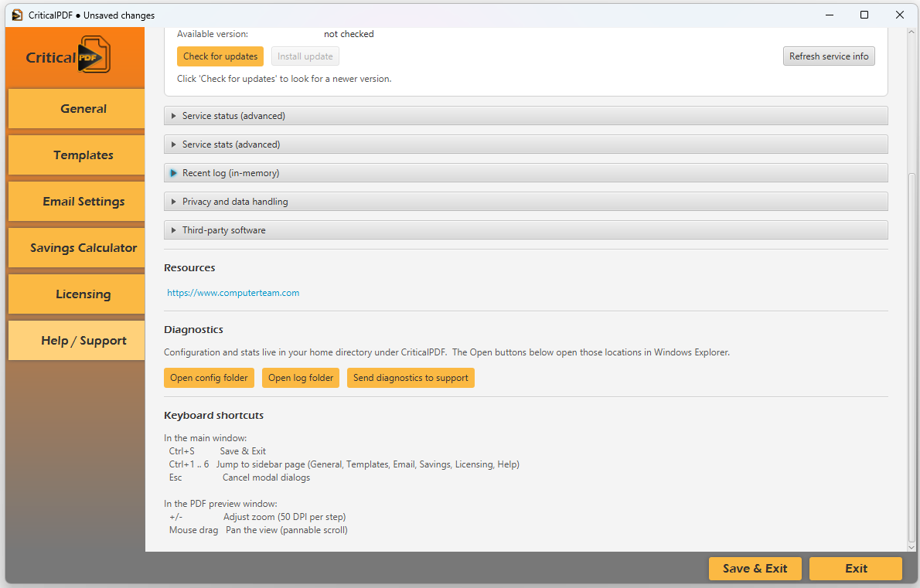Viewport: 920px width, 588px height.
Task: Open the General page
Action: [77, 108]
